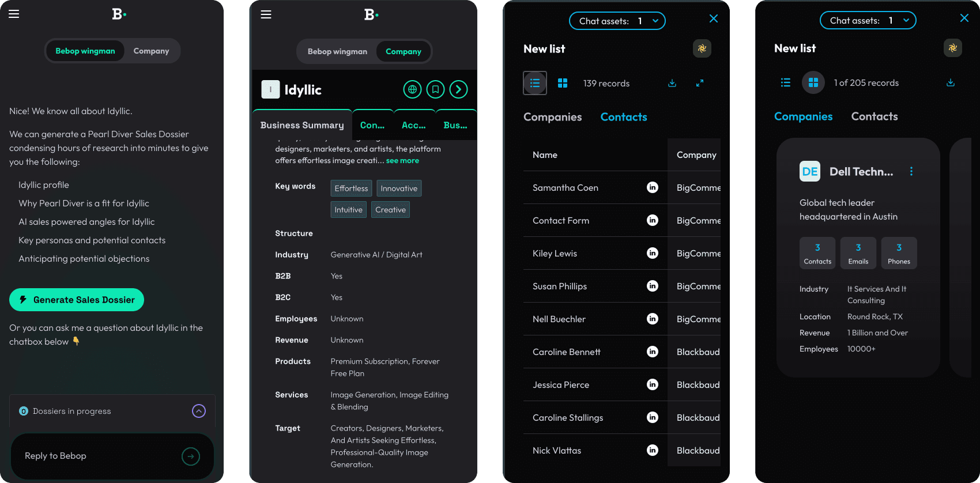Open the Dell Technologies card options menu
Viewport: 980px width, 483px height.
tap(911, 171)
